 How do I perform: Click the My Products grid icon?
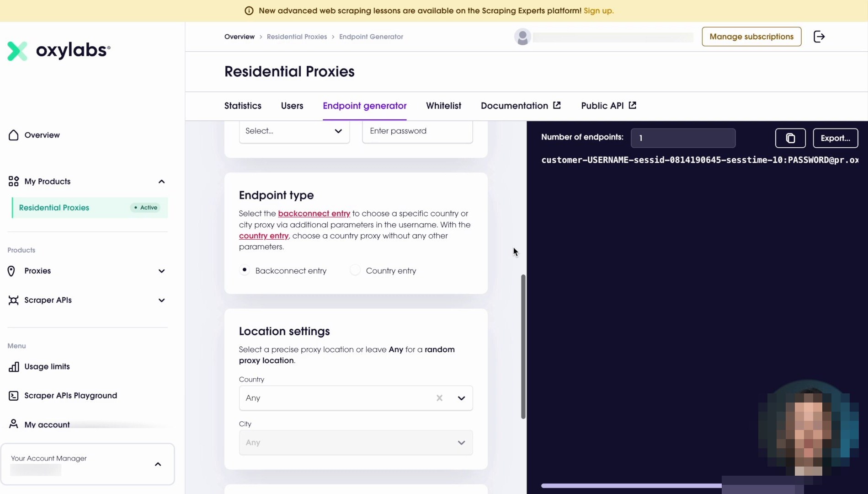[14, 182]
